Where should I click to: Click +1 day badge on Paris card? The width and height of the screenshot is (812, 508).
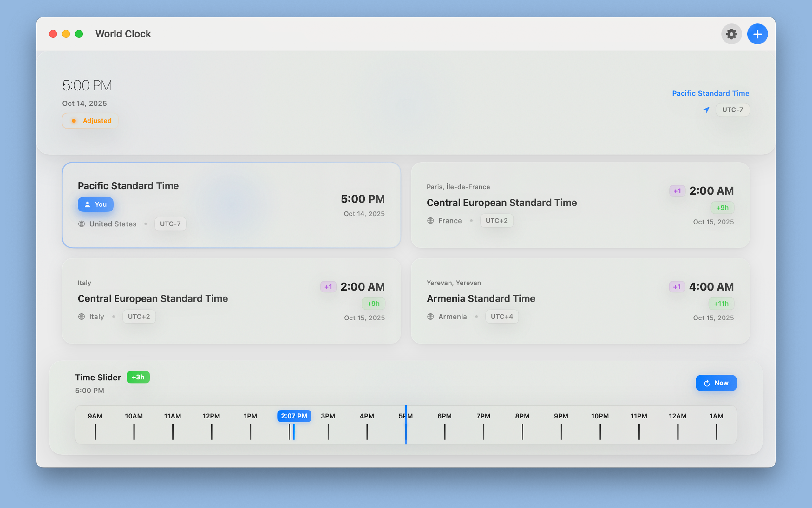[677, 191]
